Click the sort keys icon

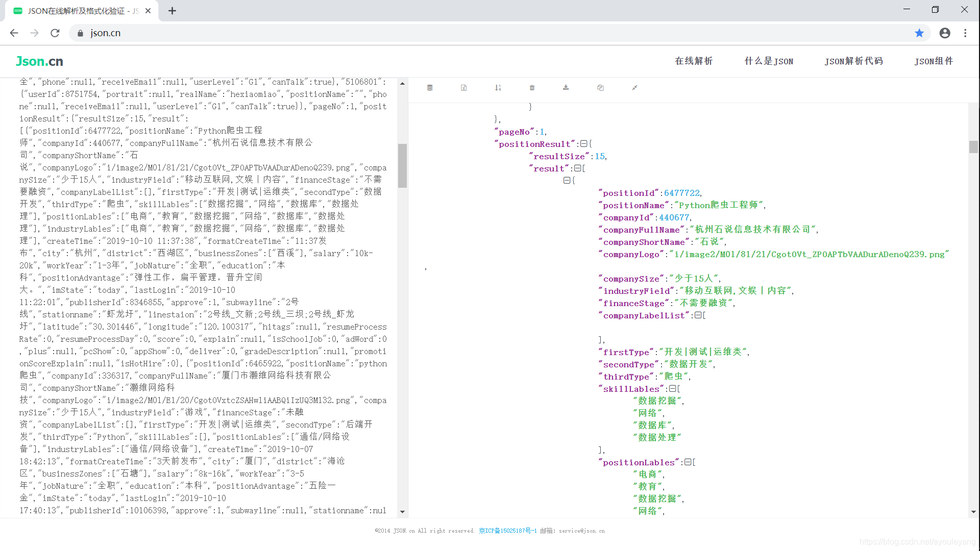click(498, 88)
